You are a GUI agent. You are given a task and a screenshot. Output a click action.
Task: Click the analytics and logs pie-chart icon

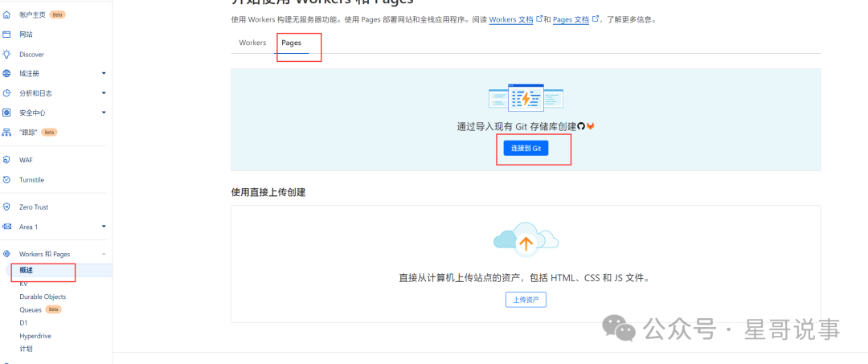click(6, 93)
